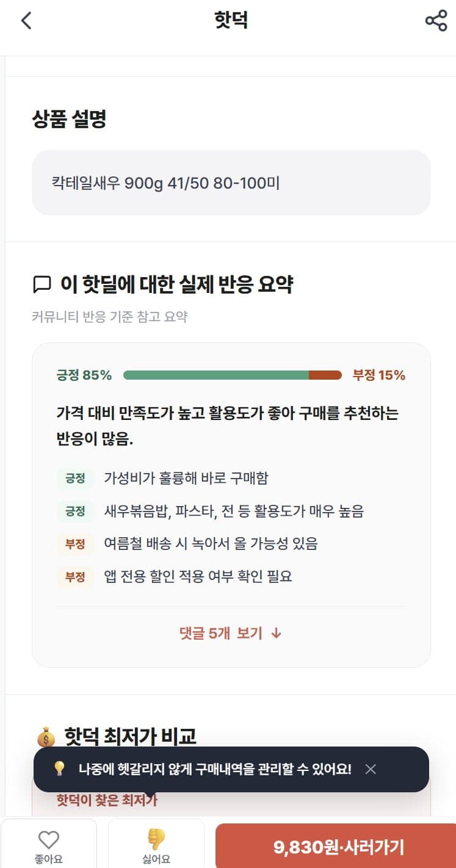Go back using the left chevron icon

(x=26, y=21)
